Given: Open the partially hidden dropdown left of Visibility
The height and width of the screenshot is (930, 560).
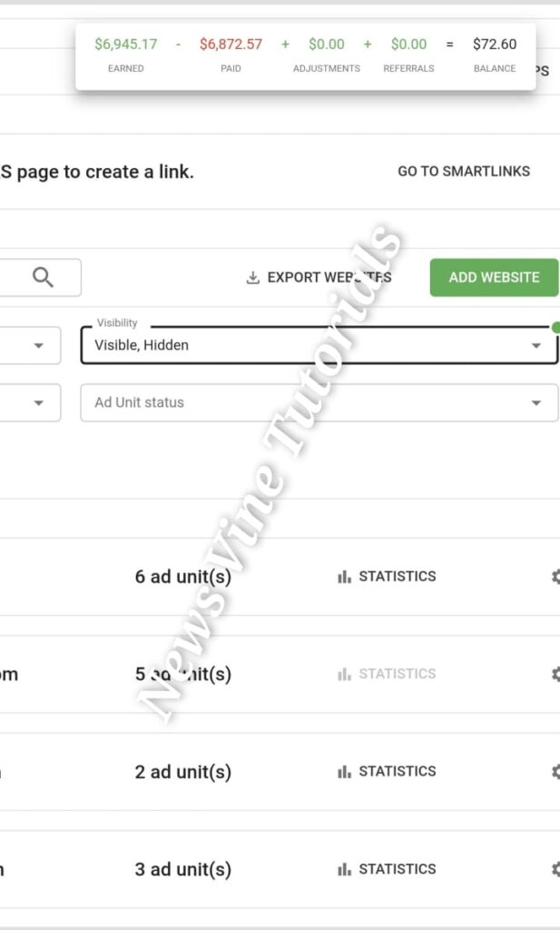Looking at the screenshot, I should [38, 345].
